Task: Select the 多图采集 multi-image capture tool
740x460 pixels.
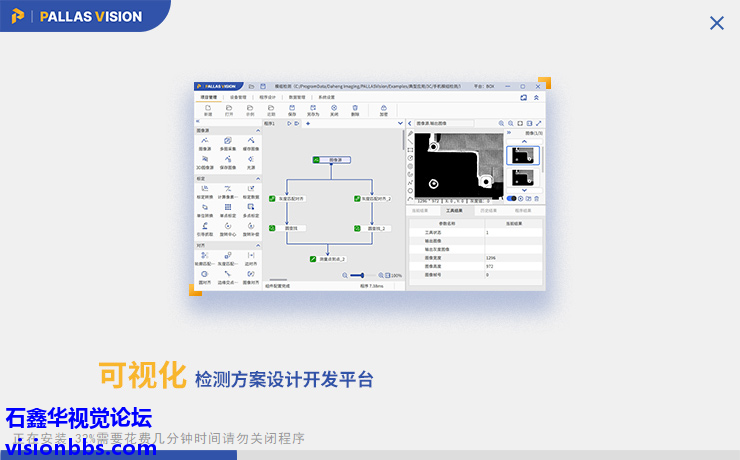Action: click(x=227, y=142)
